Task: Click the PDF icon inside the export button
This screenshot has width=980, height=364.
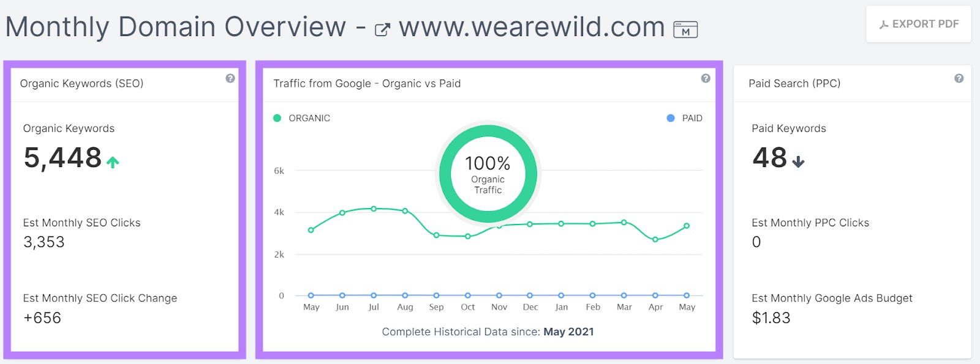Action: 884,24
